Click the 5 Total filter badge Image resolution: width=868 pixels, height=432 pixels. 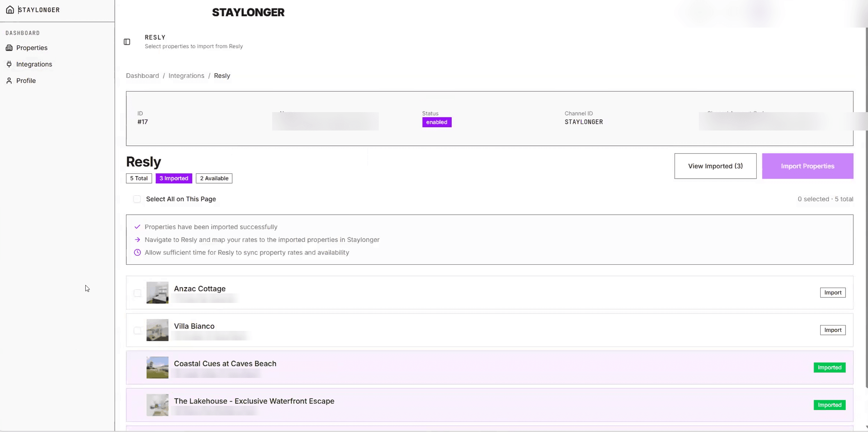pos(139,178)
